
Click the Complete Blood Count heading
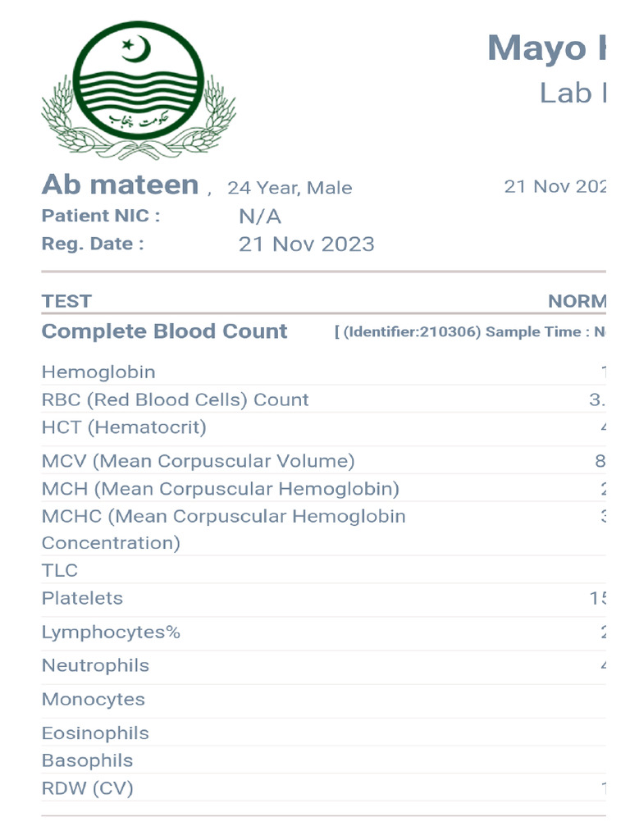[x=164, y=331]
